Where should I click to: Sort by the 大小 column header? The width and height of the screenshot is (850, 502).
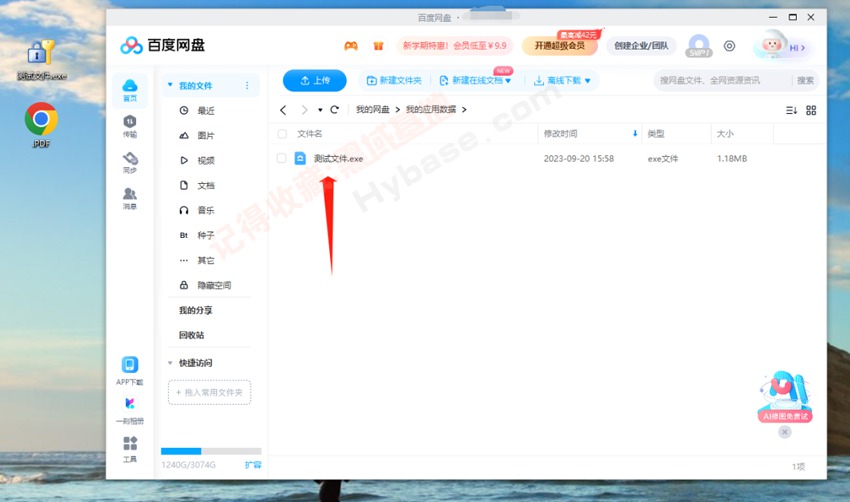pos(725,134)
